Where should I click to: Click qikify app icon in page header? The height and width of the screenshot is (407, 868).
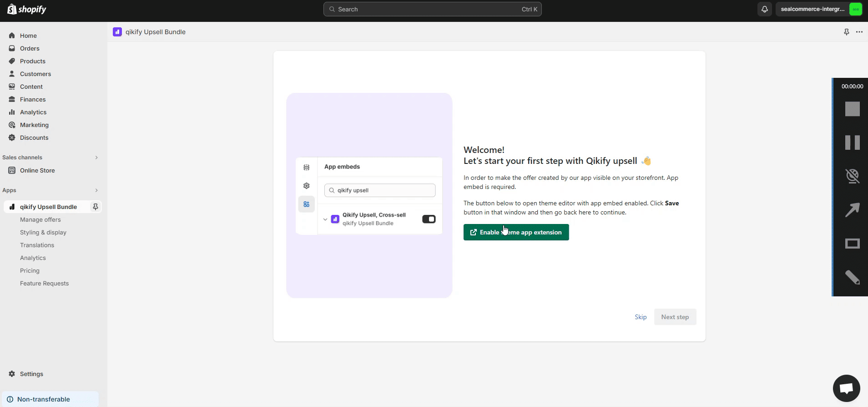tap(117, 32)
